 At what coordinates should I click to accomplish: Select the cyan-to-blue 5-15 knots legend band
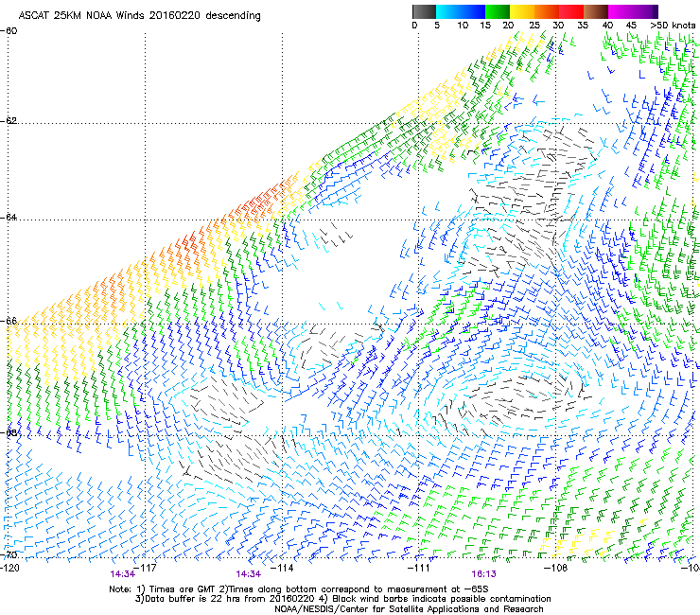(x=461, y=11)
